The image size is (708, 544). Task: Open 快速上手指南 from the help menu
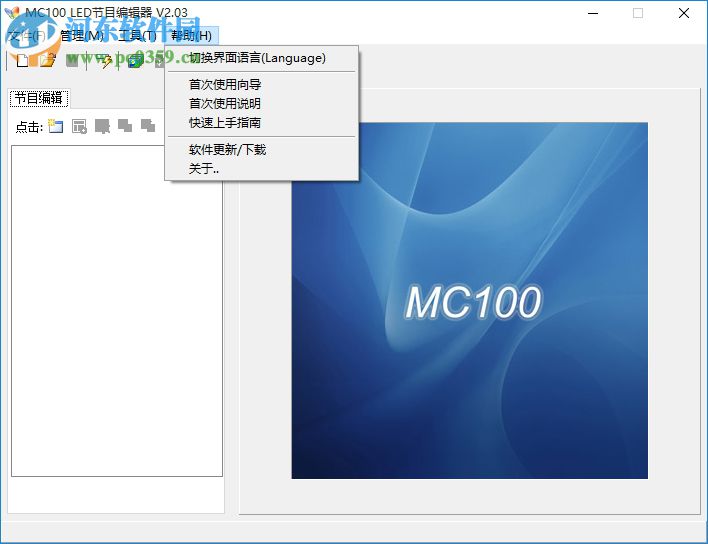(x=225, y=122)
